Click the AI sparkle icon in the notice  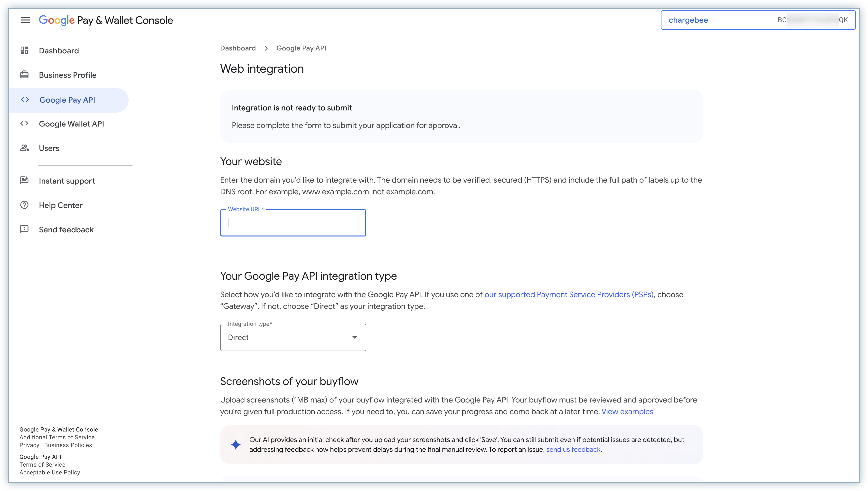pyautogui.click(x=236, y=444)
